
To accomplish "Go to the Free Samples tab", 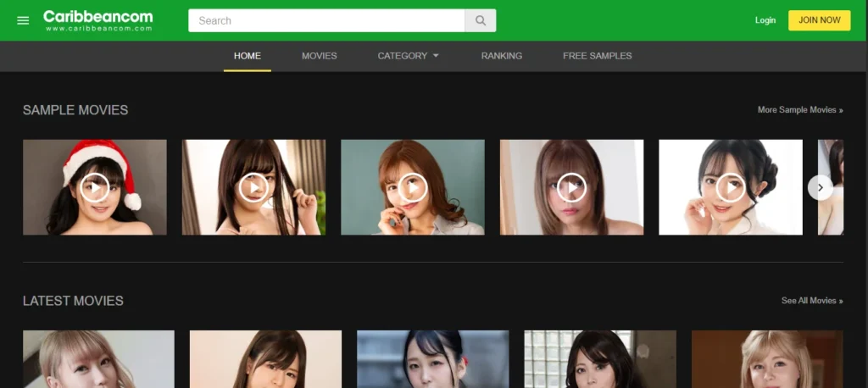I will (598, 56).
